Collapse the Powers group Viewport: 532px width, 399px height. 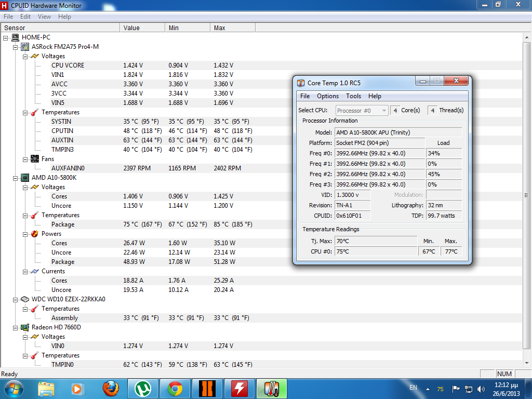(25, 234)
